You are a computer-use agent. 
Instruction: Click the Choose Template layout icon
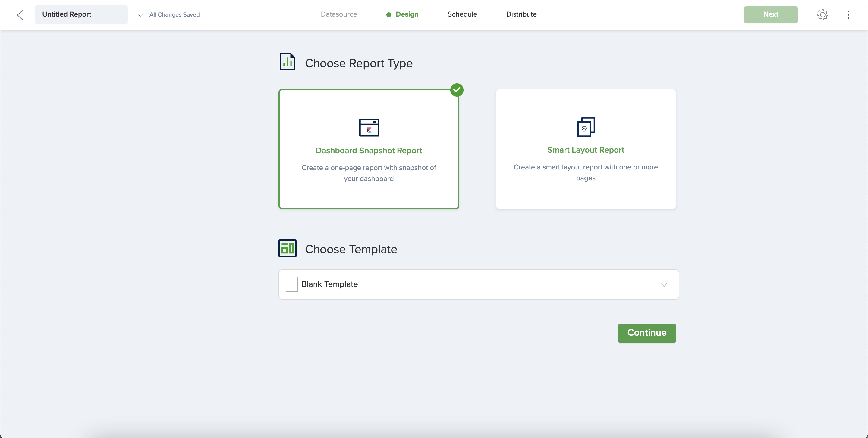(x=288, y=248)
